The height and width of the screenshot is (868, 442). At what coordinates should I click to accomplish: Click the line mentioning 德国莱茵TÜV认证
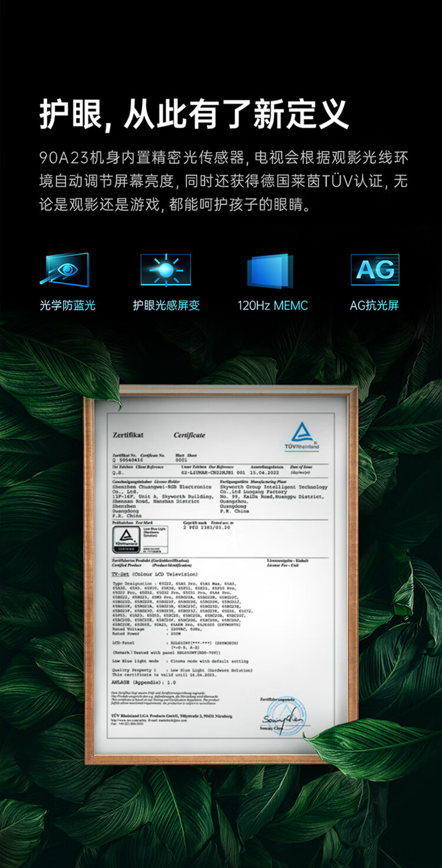coord(223,182)
